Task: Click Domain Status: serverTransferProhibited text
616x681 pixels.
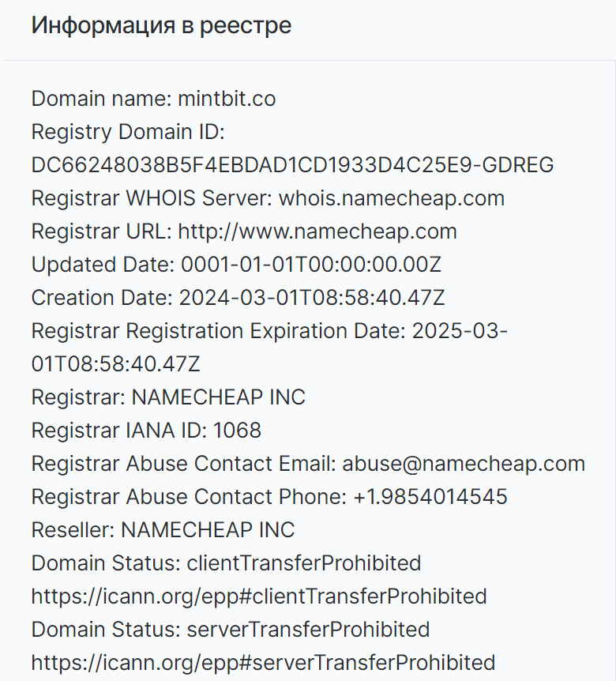Action: [231, 630]
